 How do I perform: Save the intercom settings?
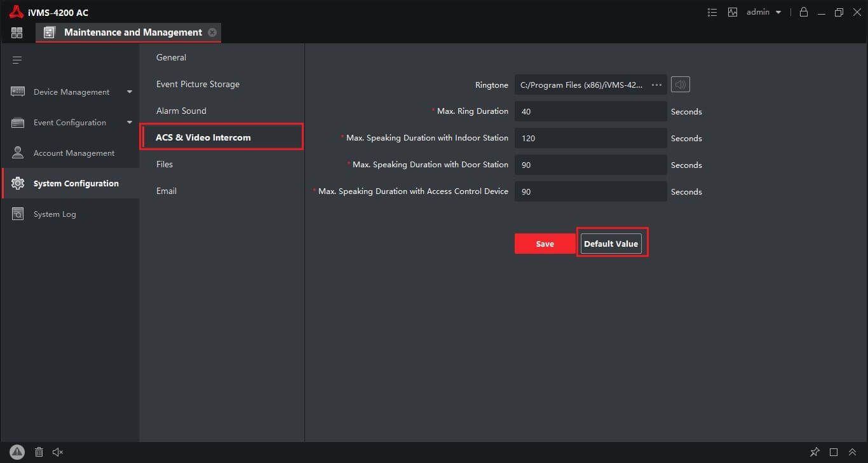(x=545, y=244)
